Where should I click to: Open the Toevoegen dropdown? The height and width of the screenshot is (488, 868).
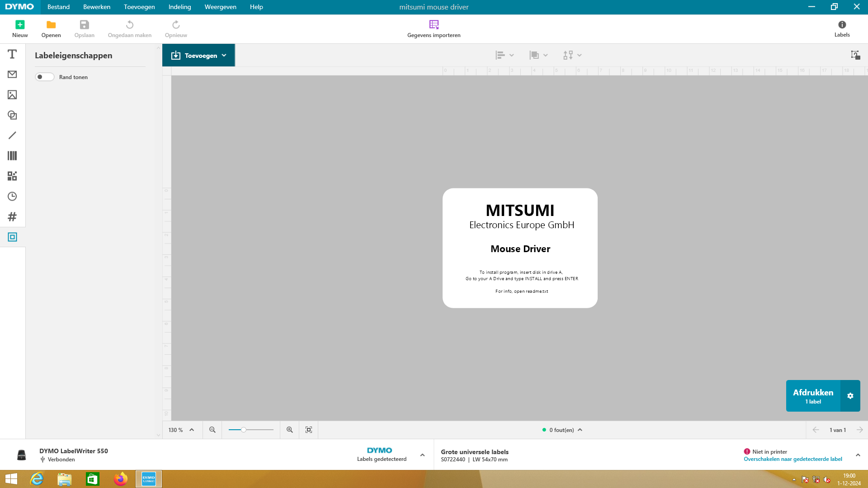[x=198, y=55]
